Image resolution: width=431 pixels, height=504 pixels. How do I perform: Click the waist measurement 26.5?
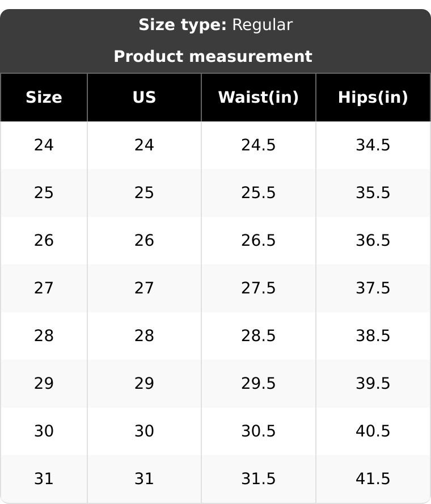(x=258, y=241)
